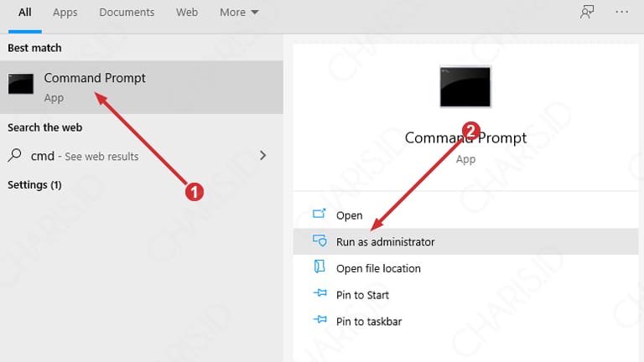
Task: Switch to the Apps tab
Action: coord(65,13)
